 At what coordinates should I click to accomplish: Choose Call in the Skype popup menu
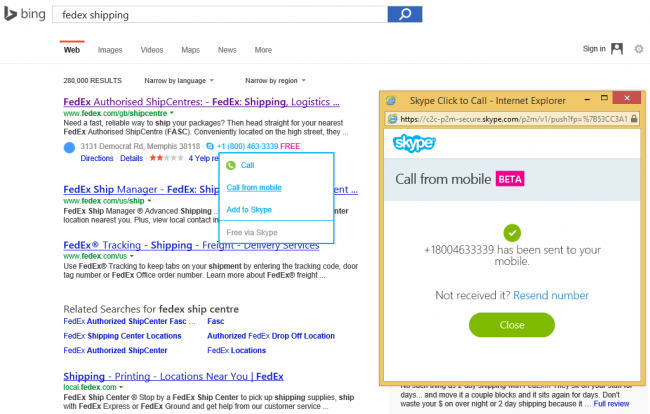pos(247,165)
